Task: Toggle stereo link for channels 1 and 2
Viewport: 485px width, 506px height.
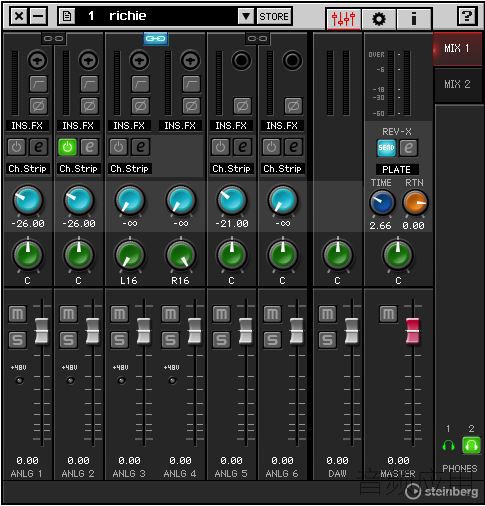Action: tap(53, 39)
